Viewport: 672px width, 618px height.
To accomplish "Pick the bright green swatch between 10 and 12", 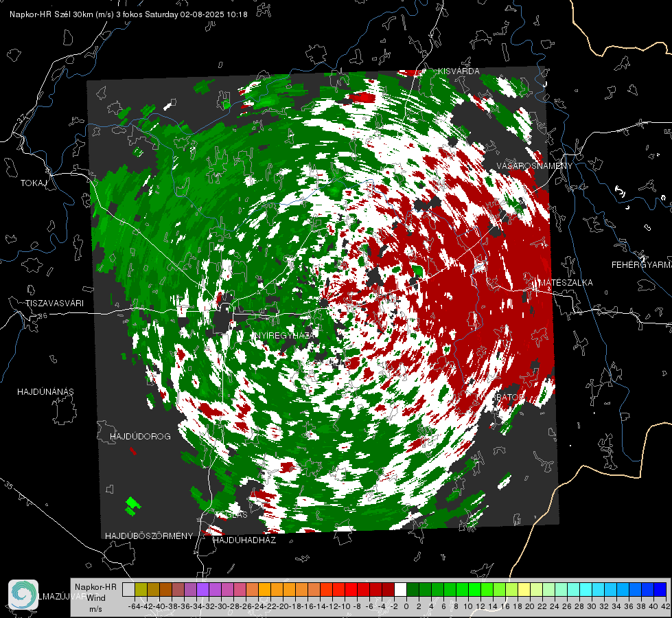I will (474, 589).
